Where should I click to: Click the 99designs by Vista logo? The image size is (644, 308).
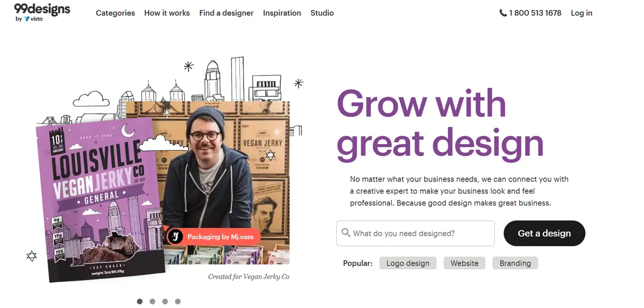[42, 13]
